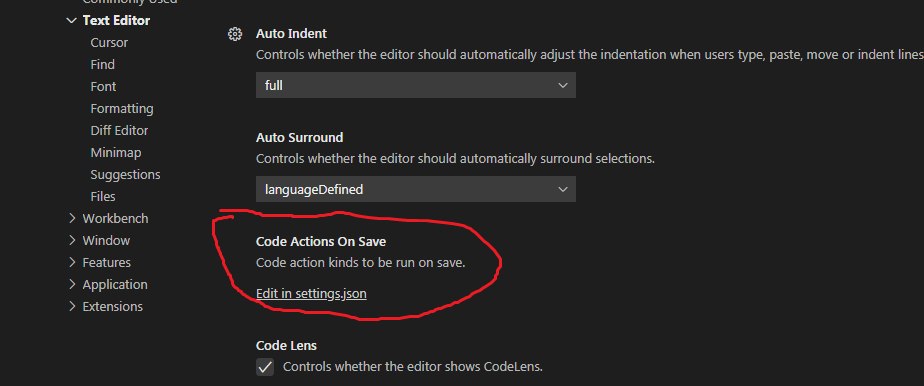Open Diff Editor settings
This screenshot has height=386, width=924.
119,130
